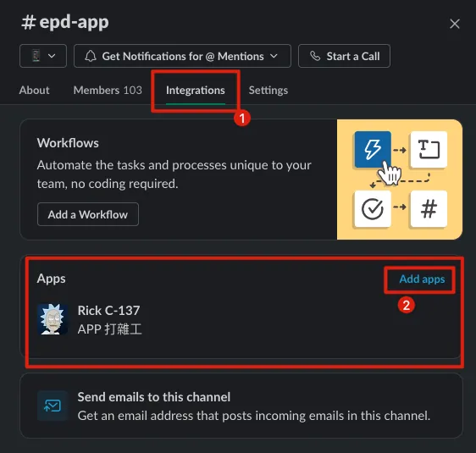Screen dimensions: 476x453
Task: Click the phone device icon dropdown button
Action: pos(43,56)
